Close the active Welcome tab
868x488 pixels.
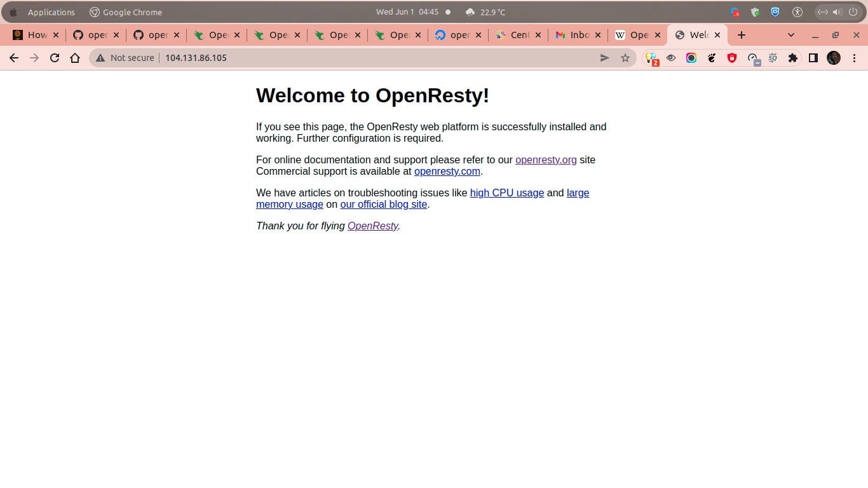tap(717, 35)
